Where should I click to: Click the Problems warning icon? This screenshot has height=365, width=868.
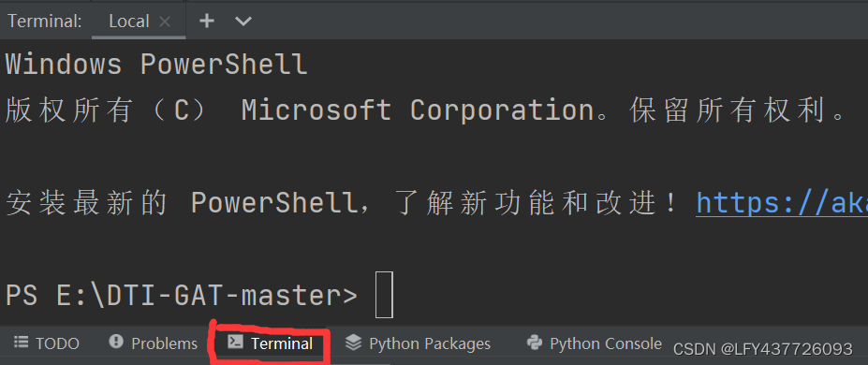coord(116,342)
